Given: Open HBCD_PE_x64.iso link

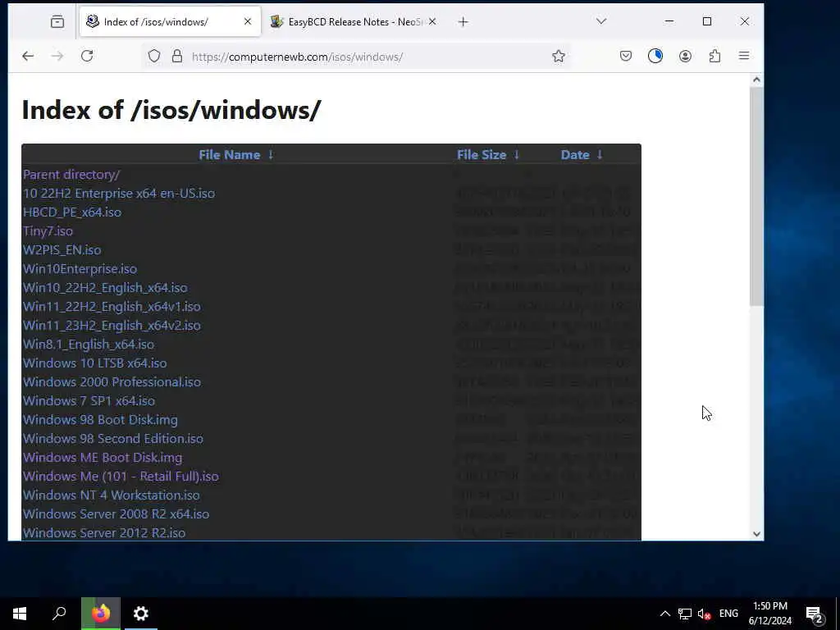Looking at the screenshot, I should tap(72, 212).
